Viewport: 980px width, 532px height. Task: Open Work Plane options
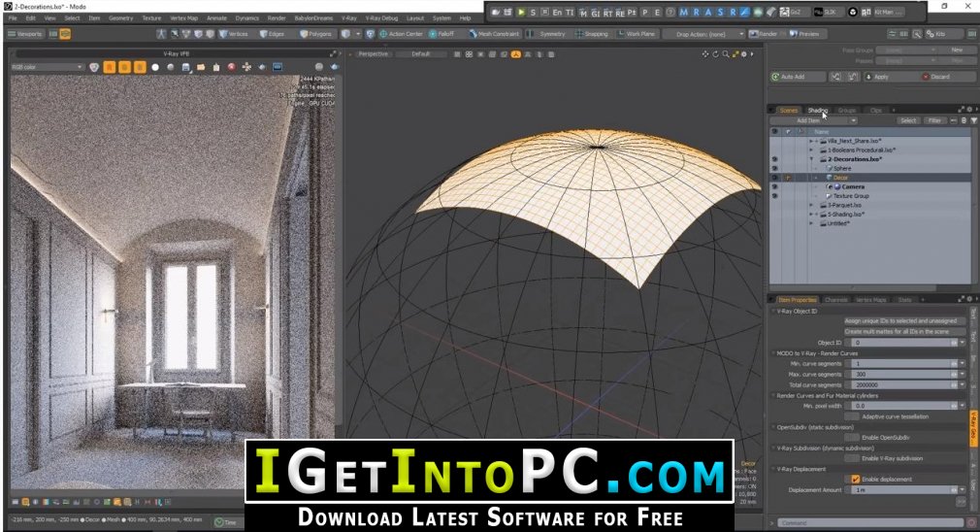pos(637,34)
